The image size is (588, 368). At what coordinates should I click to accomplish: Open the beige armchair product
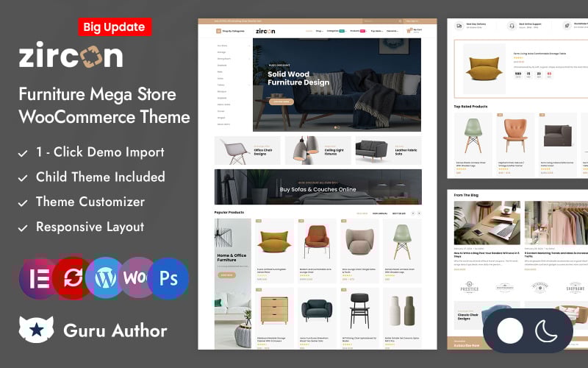pyautogui.click(x=359, y=243)
